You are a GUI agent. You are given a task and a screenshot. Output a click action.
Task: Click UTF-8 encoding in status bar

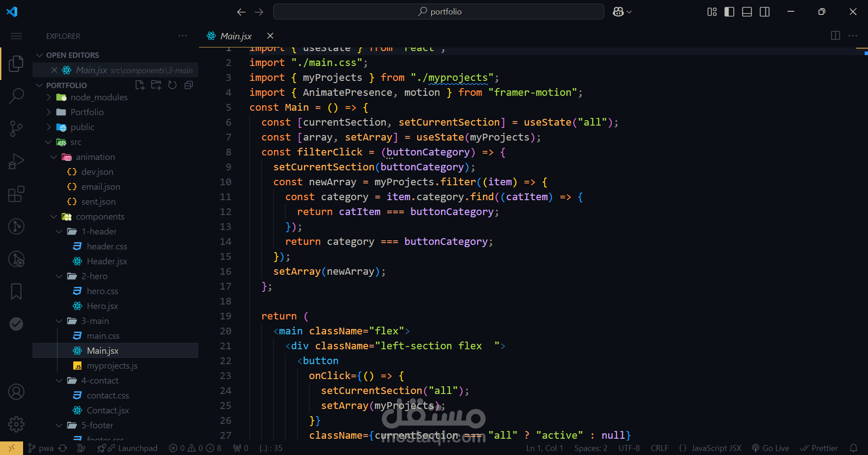[629, 448]
